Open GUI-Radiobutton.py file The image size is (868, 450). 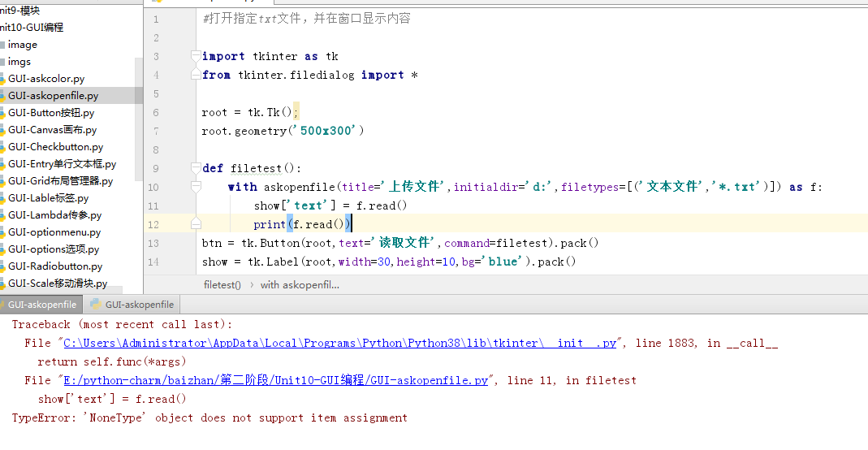point(54,266)
